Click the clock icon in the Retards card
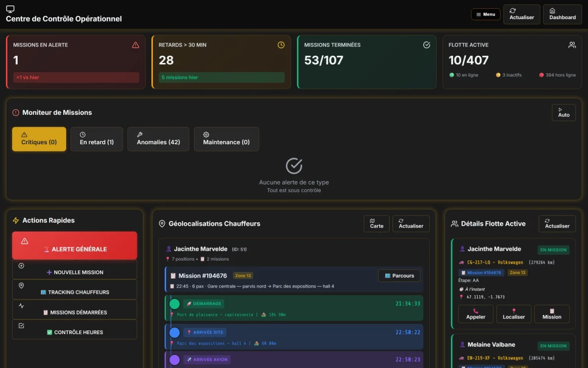 pos(281,45)
